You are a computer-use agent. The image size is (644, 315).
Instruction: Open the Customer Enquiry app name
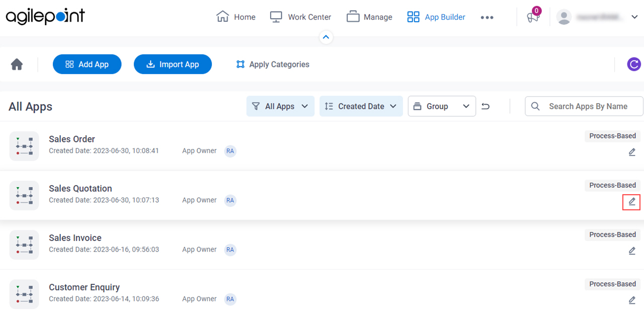(x=84, y=287)
